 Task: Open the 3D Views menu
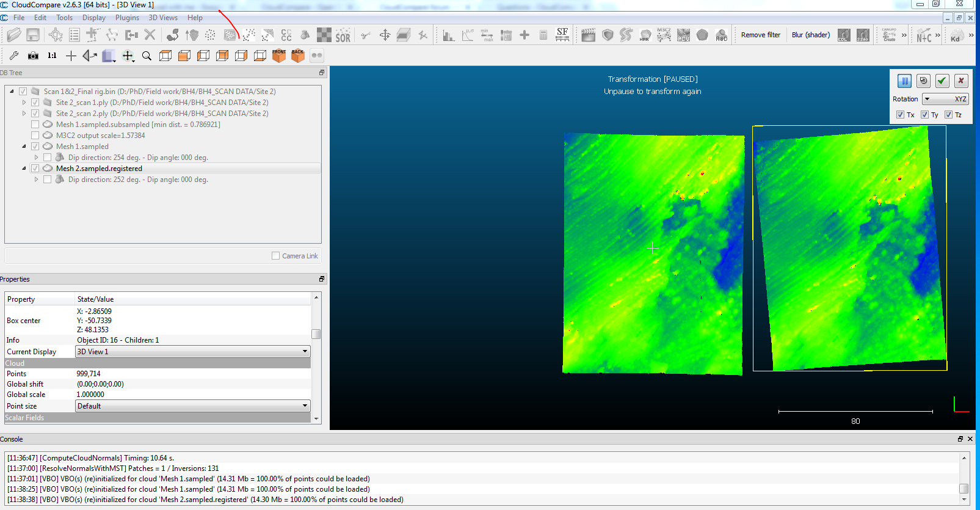[x=163, y=18]
